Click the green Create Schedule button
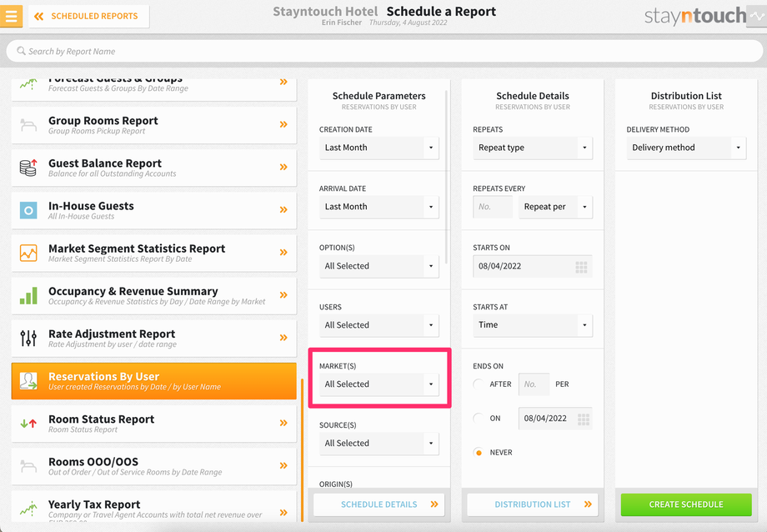The width and height of the screenshot is (767, 532). [686, 504]
